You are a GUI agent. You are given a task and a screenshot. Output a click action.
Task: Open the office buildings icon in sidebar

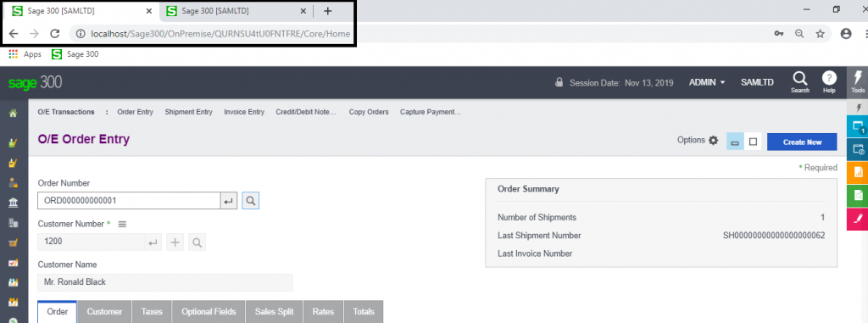point(14,223)
